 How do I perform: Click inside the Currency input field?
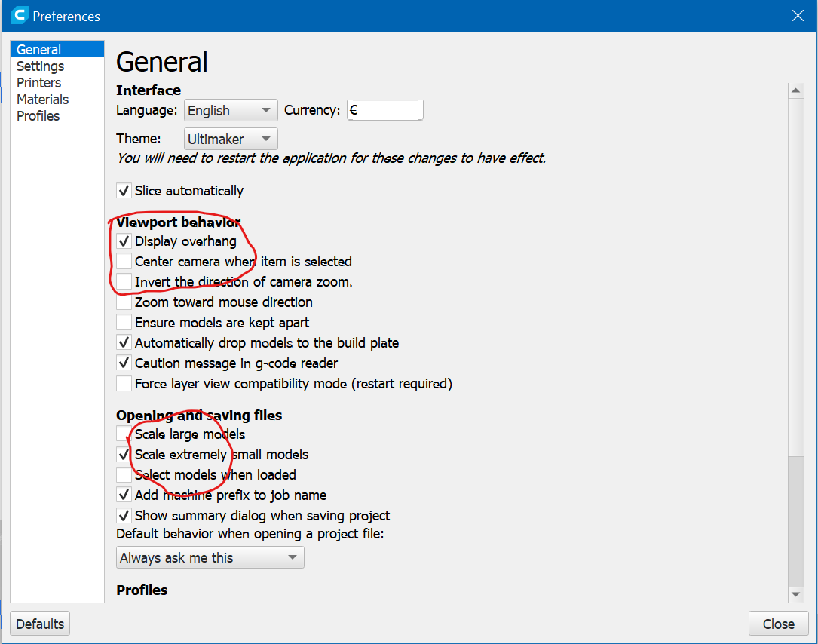tap(384, 109)
